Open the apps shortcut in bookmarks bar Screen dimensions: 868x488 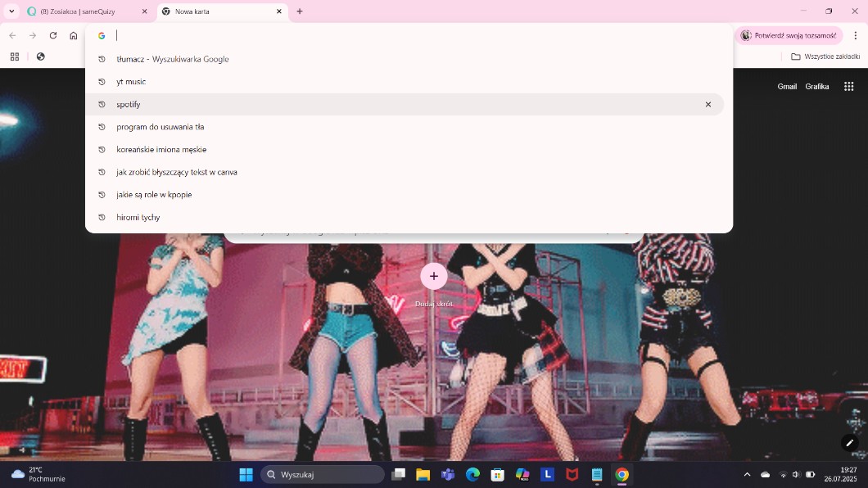point(15,56)
